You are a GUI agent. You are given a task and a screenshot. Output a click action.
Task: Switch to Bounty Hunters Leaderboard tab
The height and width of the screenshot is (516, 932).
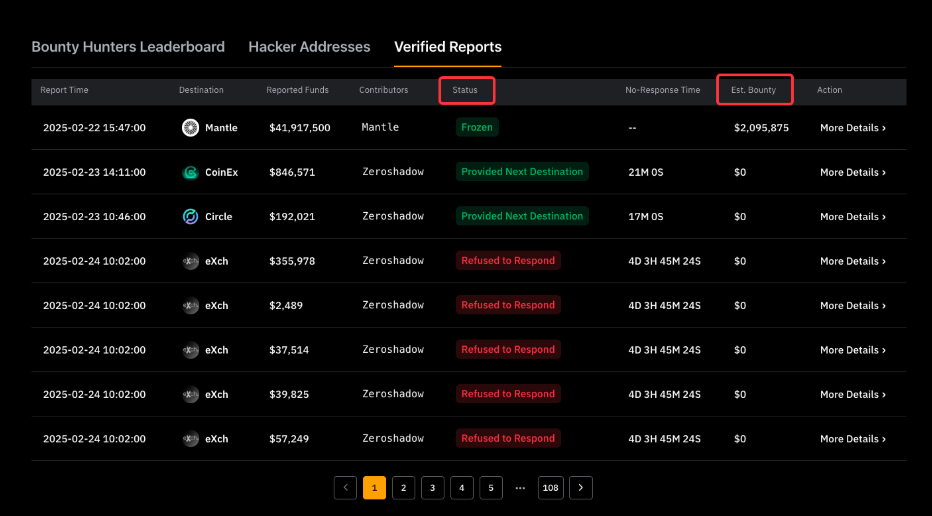128,47
